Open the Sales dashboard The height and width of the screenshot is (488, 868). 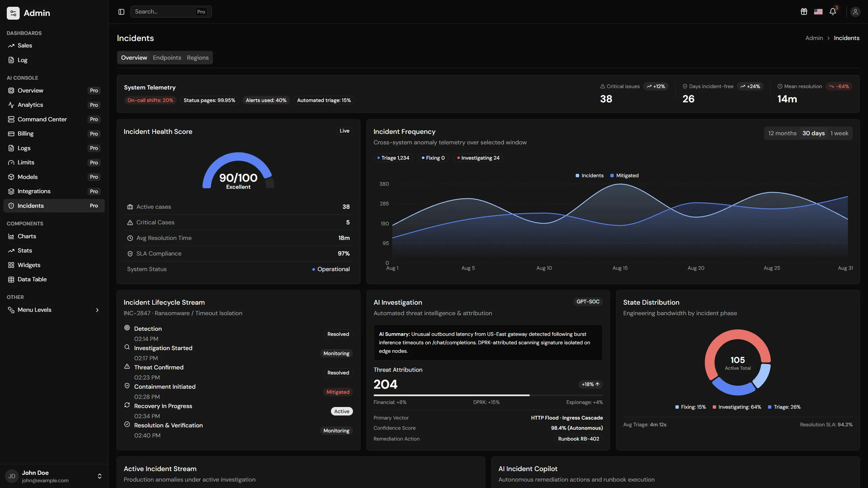[54, 45]
